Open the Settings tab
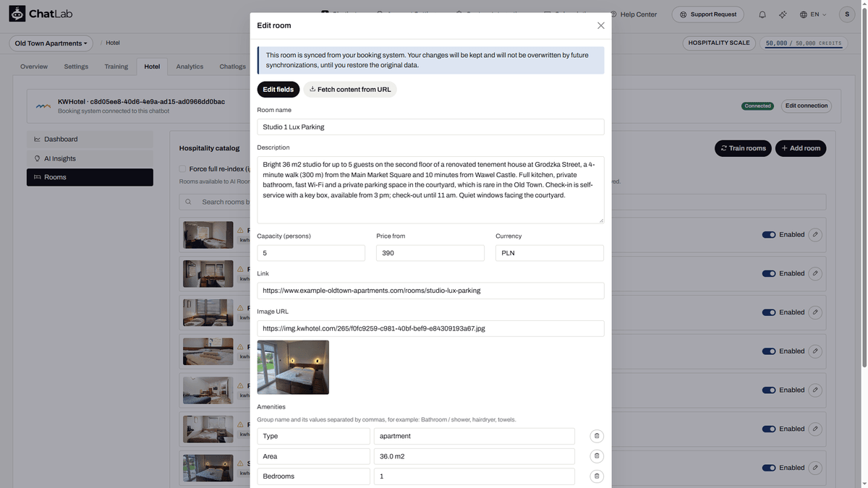The image size is (868, 488). coord(76,67)
